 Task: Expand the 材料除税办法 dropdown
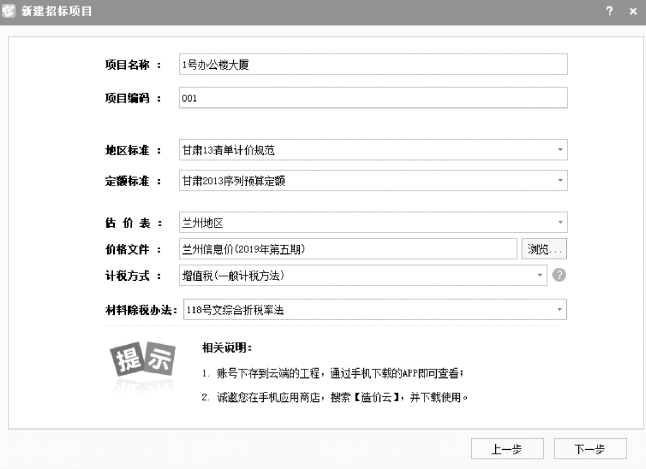pyautogui.click(x=375, y=310)
